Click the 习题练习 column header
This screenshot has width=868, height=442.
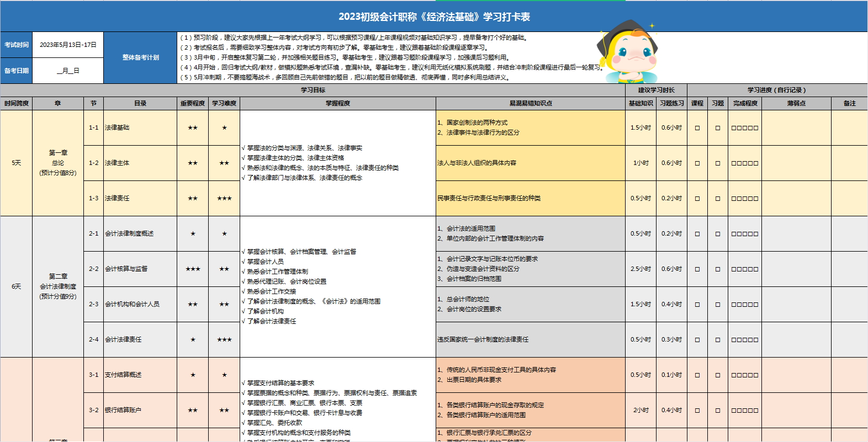coord(671,103)
